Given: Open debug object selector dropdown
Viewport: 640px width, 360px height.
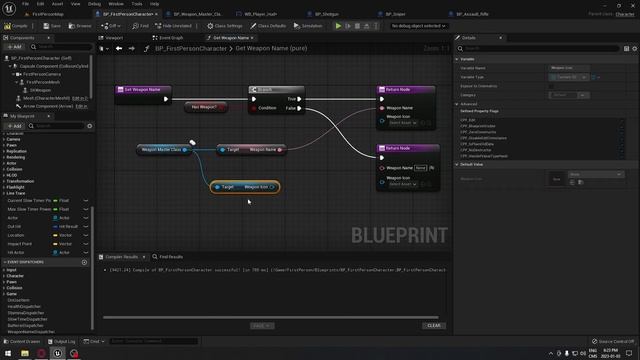Looking at the screenshot, I should pos(418,26).
